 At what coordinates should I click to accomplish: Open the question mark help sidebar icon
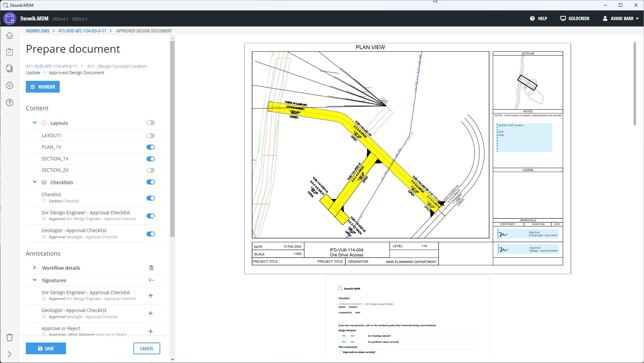coord(10,102)
